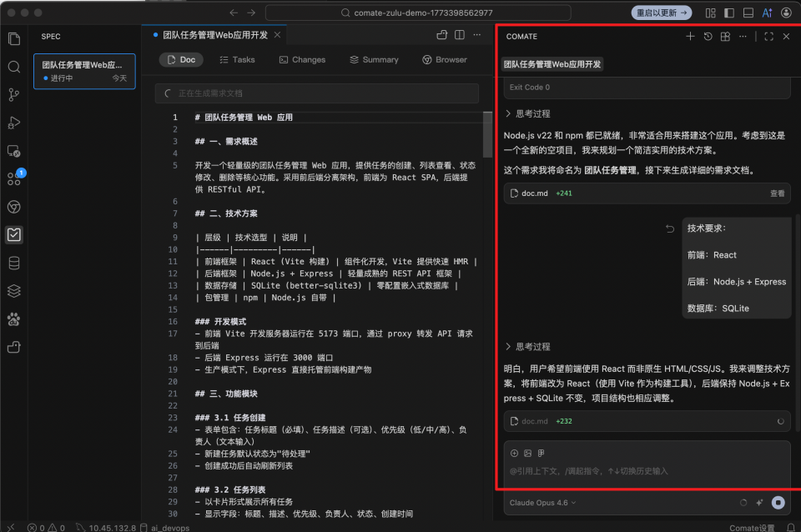This screenshot has height=532, width=801.
Task: Toggle the bottom panel layout icon
Action: pos(748,13)
